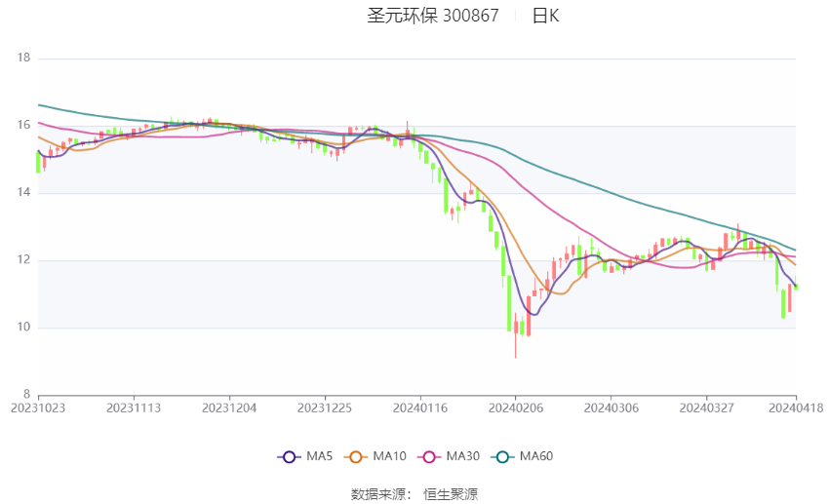Click chart title 圣元环保 300867
Screen dimensions: 829x504
tap(433, 16)
